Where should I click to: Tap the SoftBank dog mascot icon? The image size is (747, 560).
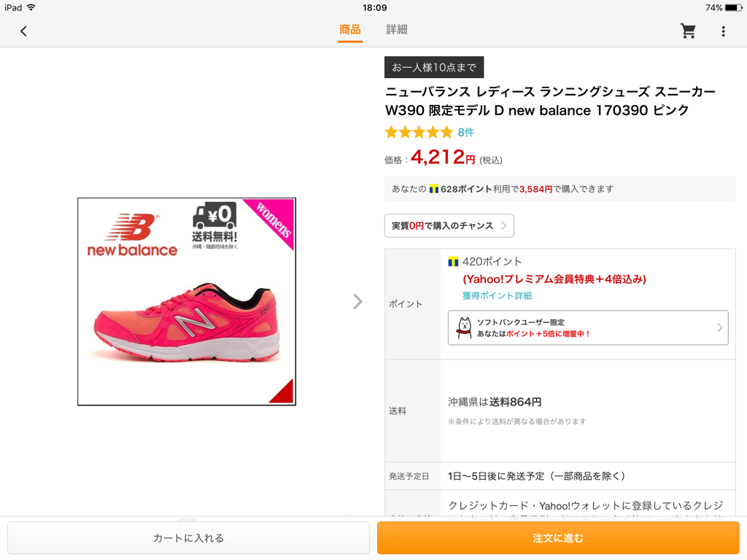(463, 328)
